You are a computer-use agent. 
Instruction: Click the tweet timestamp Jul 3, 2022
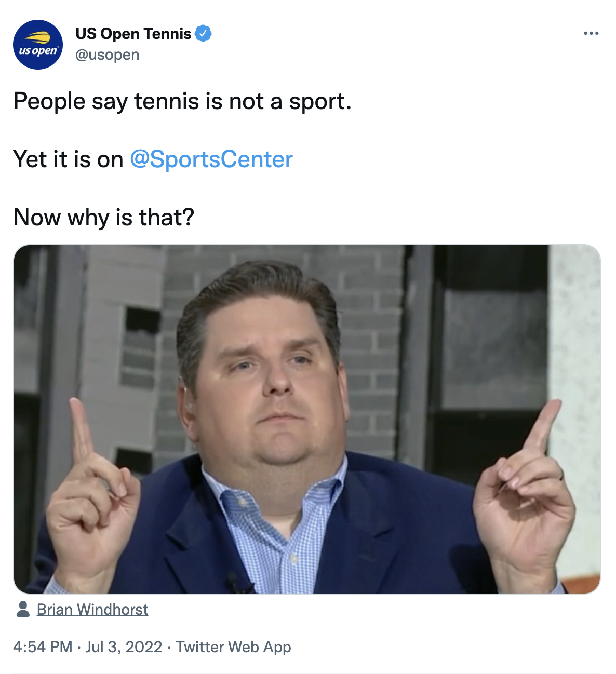point(123,646)
